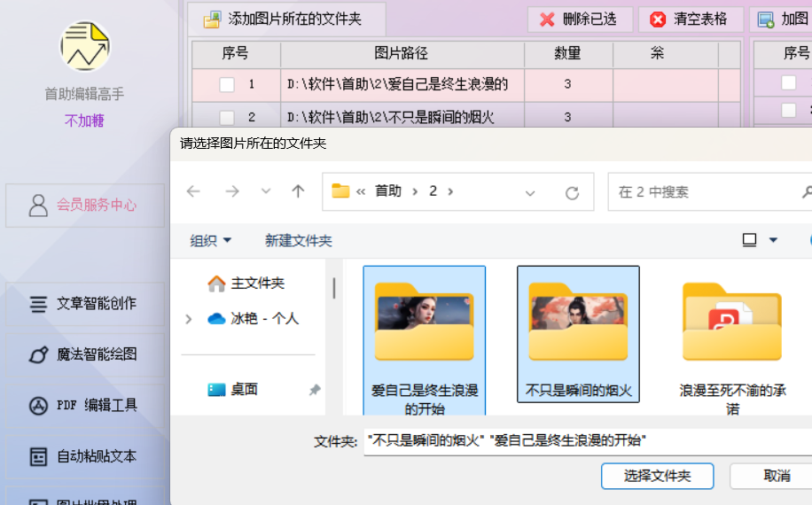Click the 在 2 中搜索 search box

point(705,191)
